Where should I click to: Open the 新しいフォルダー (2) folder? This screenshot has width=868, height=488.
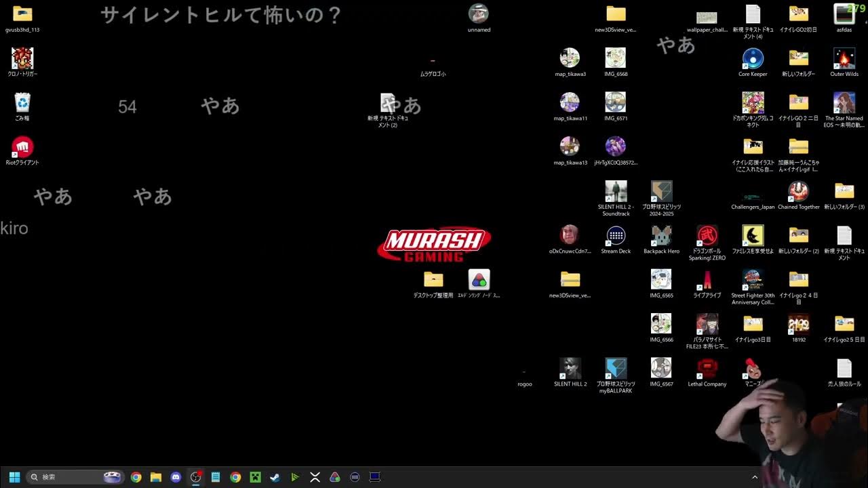798,235
